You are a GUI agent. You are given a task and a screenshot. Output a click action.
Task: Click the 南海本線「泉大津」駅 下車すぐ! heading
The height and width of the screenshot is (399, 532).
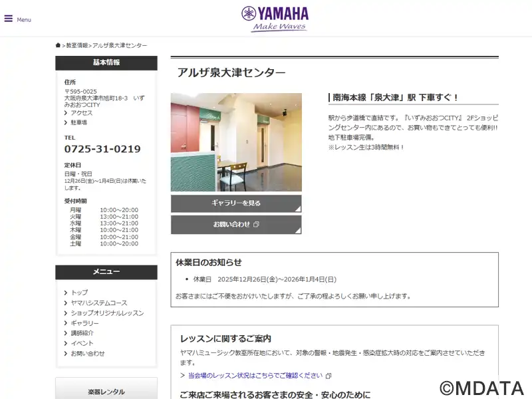pyautogui.click(x=395, y=98)
